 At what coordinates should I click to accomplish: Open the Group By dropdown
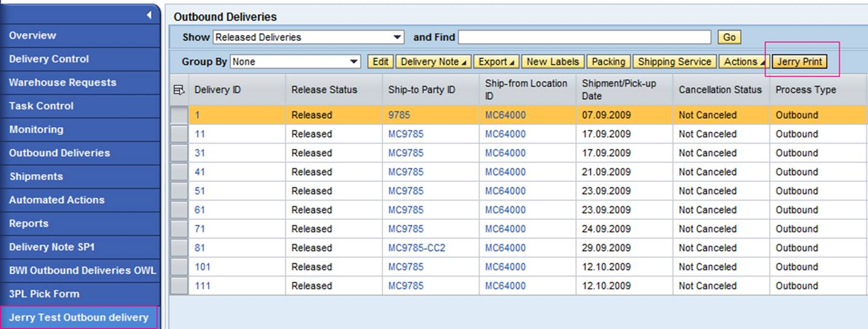[x=296, y=61]
